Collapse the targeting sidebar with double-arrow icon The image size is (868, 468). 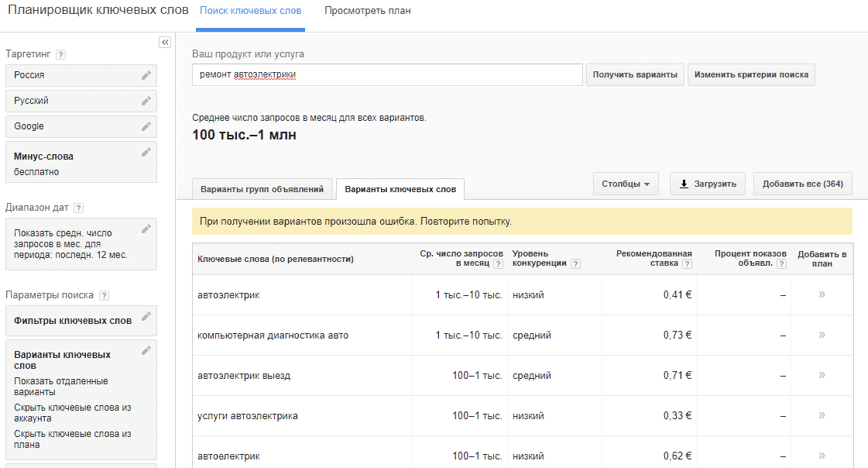(x=165, y=42)
